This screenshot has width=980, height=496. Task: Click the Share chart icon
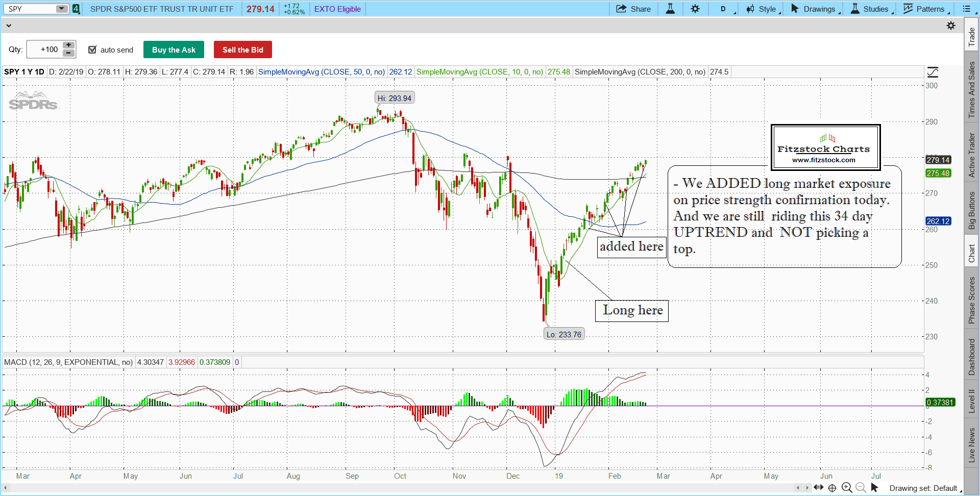pyautogui.click(x=633, y=9)
